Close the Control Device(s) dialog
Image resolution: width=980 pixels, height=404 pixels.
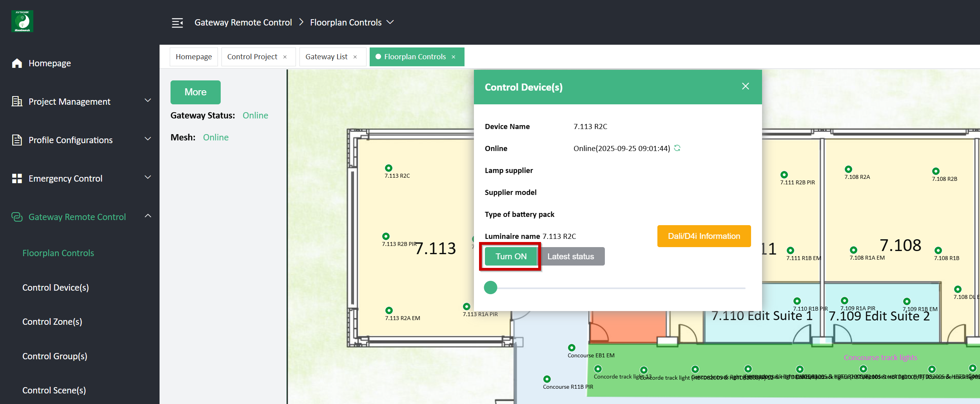(x=745, y=86)
